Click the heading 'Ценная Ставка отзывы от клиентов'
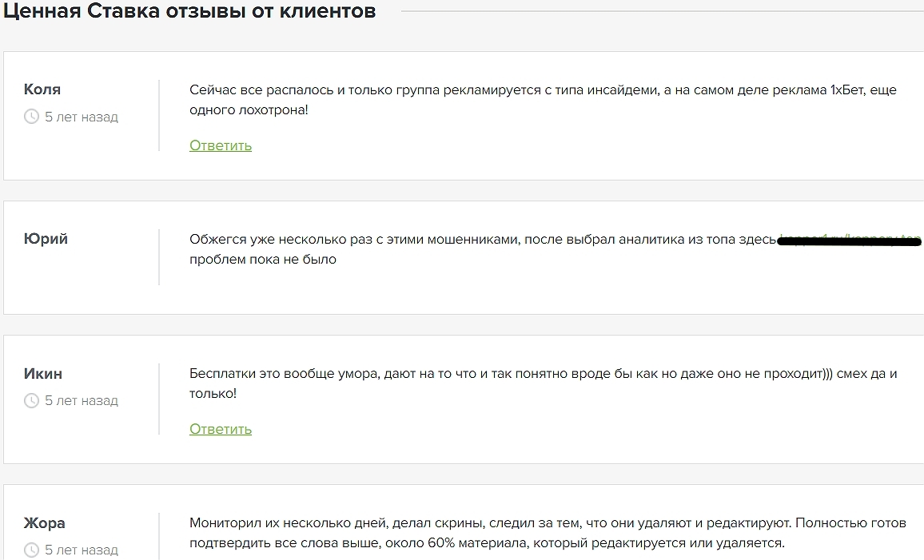924x560 pixels. pos(189,12)
